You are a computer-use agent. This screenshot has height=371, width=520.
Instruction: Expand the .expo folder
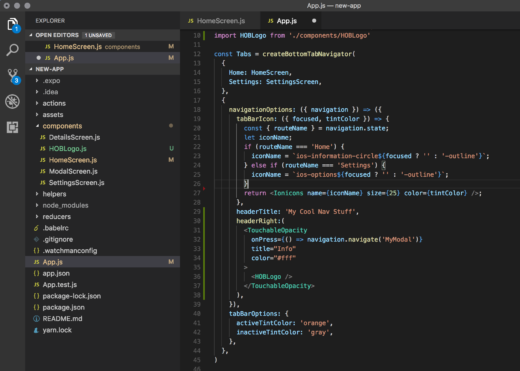[x=37, y=81]
